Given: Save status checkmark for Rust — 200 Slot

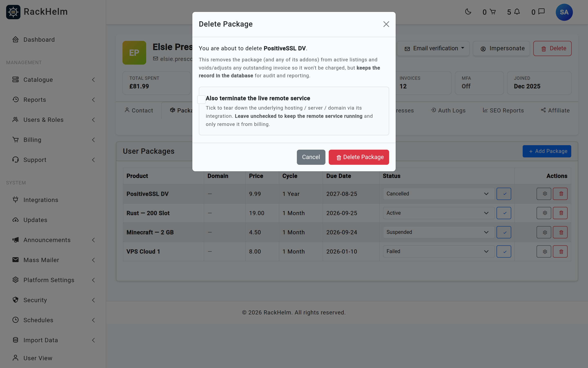Looking at the screenshot, I should point(504,213).
